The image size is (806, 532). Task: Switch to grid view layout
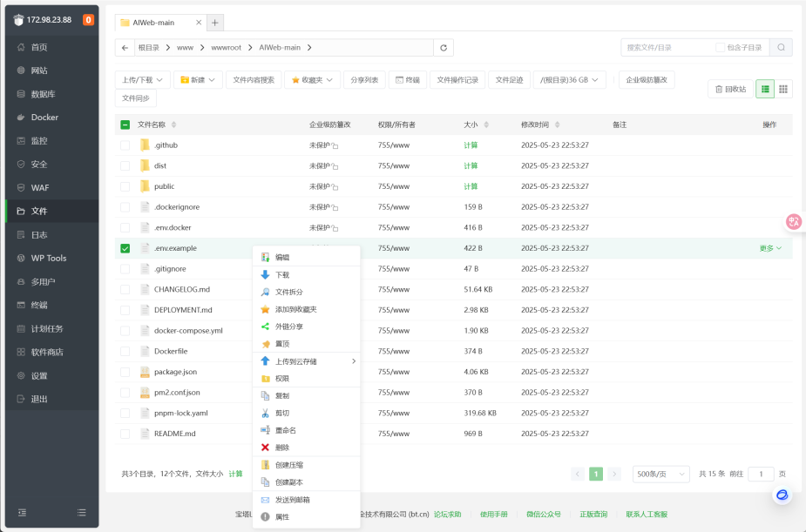coord(782,89)
